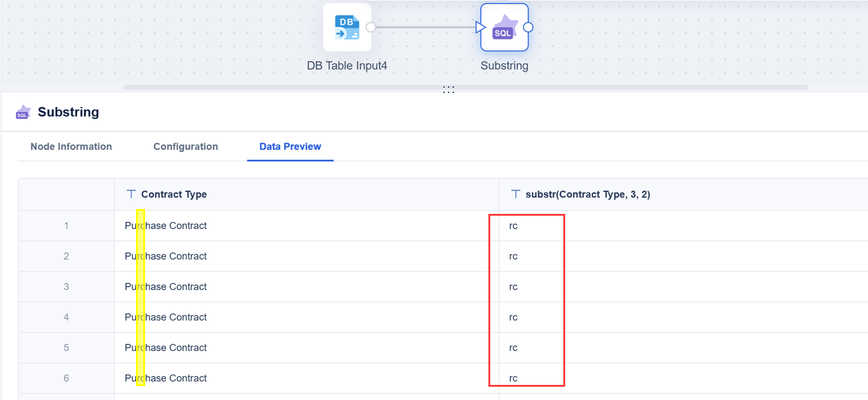Open the Configuration tab
The height and width of the screenshot is (400, 868).
[186, 146]
